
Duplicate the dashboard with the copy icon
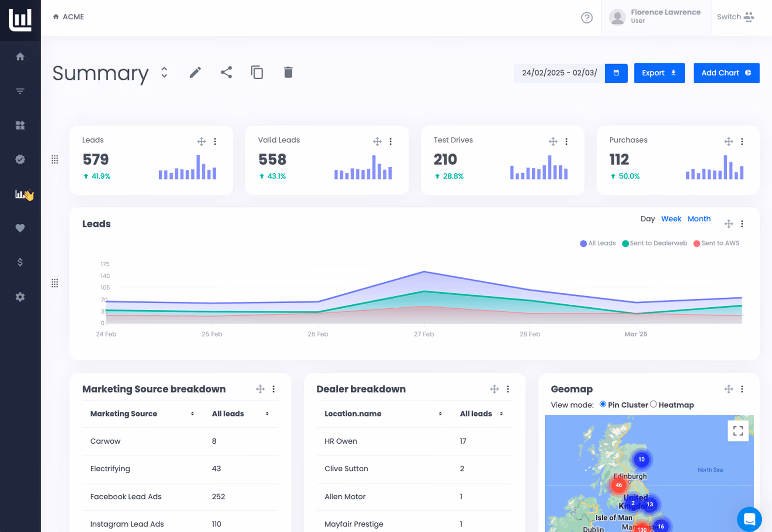257,72
